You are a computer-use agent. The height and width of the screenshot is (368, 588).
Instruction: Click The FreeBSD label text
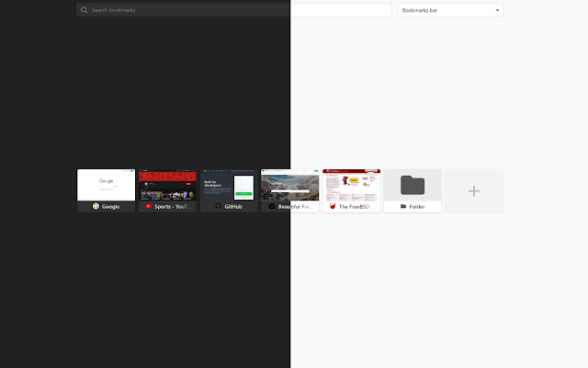[x=356, y=206]
